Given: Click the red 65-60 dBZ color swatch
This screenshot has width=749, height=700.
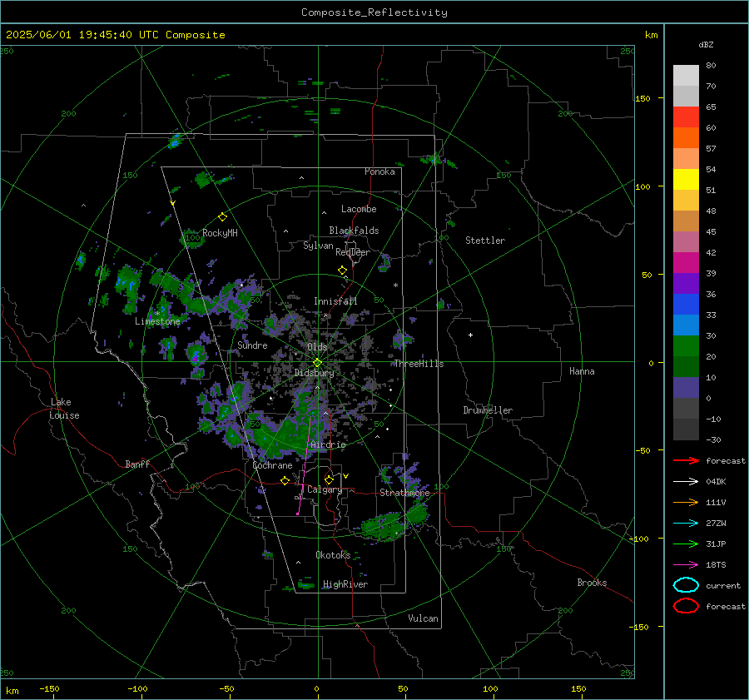Looking at the screenshot, I should click(686, 117).
